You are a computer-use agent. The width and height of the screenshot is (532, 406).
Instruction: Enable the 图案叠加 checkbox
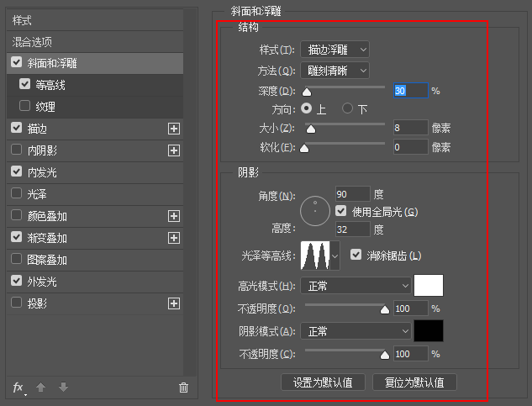coord(16,259)
